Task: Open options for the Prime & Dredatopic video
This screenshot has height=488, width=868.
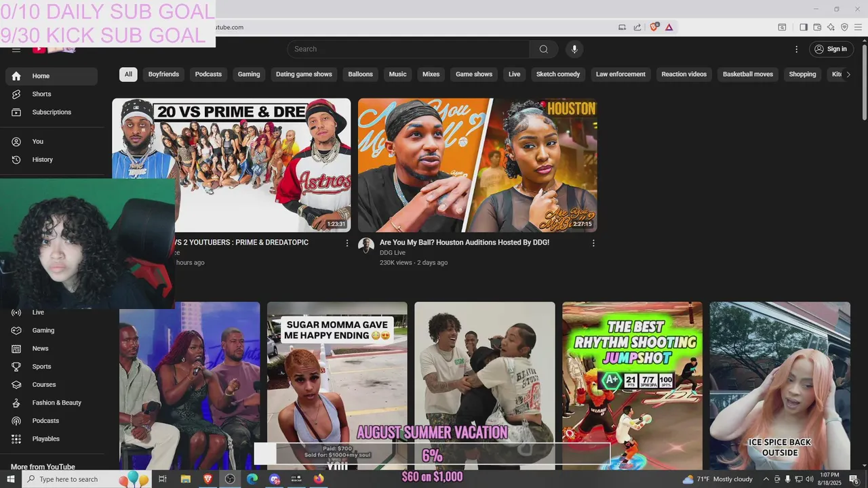Action: [347, 243]
